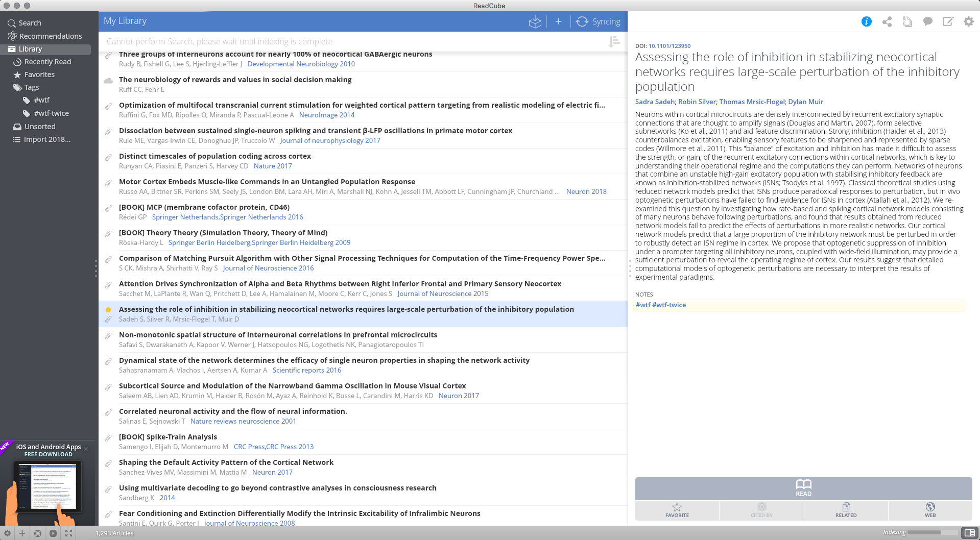Open journal link NeuroImage 2014

pyautogui.click(x=327, y=115)
